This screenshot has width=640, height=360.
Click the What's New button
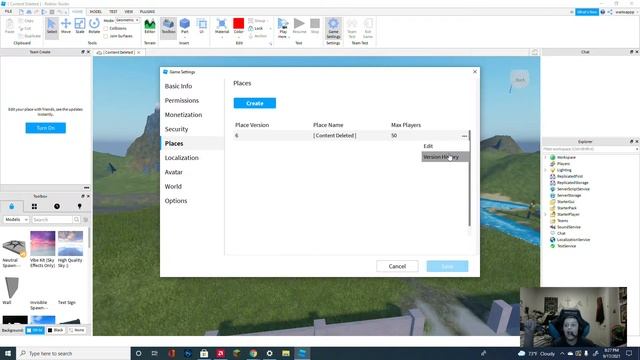coord(587,12)
